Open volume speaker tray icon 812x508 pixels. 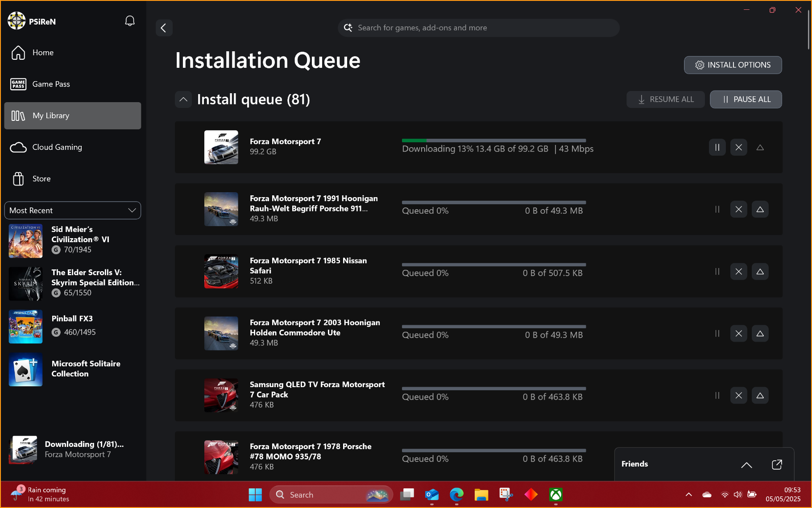click(x=738, y=495)
